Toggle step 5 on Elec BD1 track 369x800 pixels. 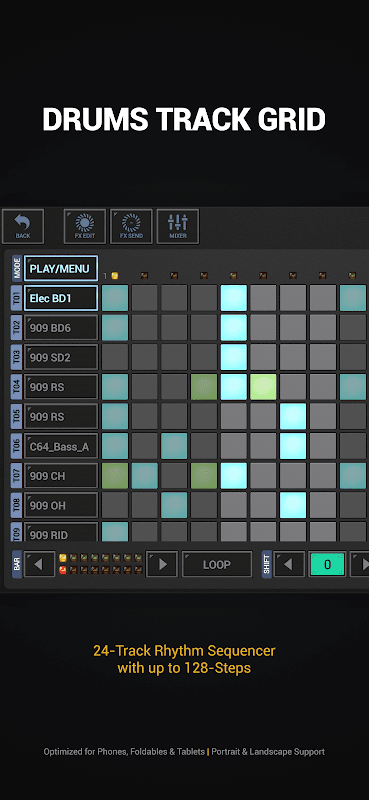[234, 298]
